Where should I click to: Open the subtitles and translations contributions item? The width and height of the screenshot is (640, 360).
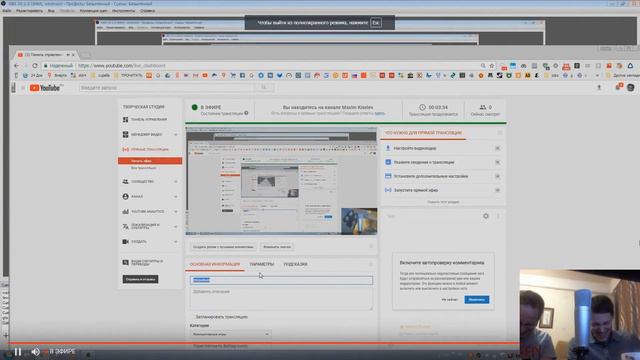[x=143, y=262]
